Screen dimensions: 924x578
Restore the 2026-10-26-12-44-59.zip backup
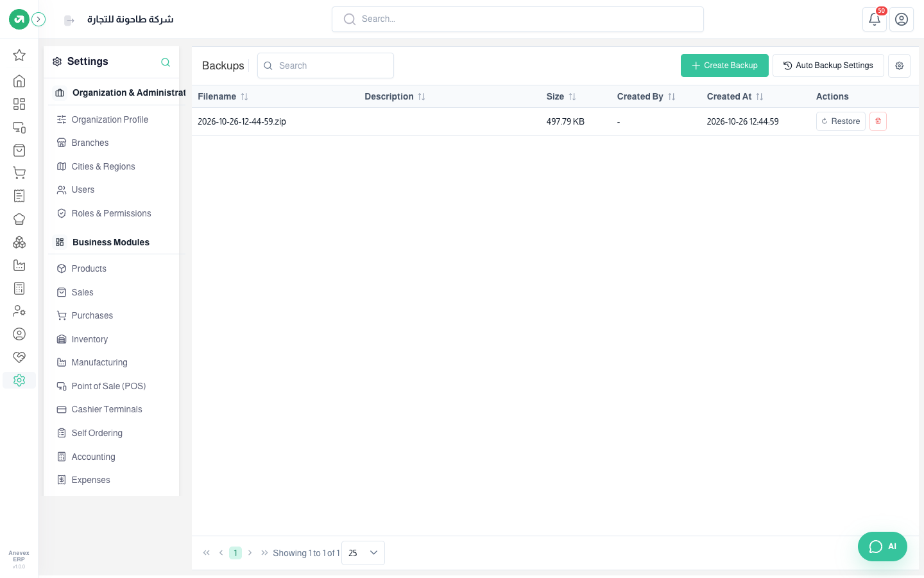841,121
